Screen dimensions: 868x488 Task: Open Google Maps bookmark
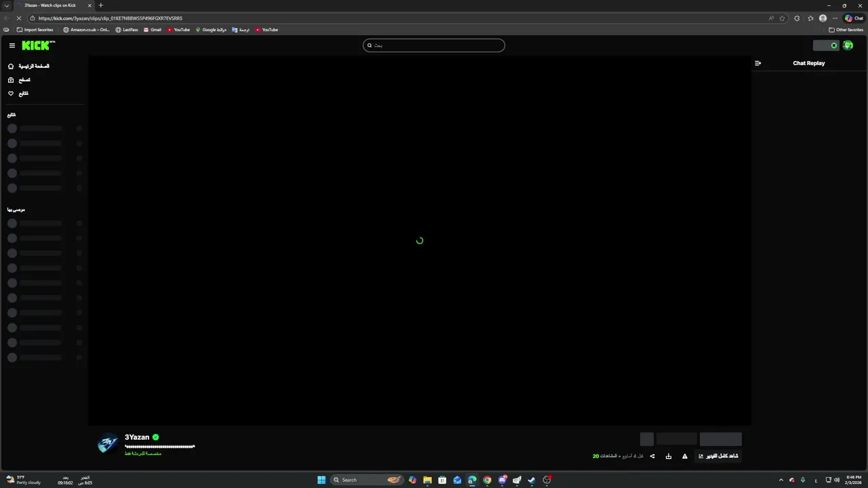pos(211,30)
